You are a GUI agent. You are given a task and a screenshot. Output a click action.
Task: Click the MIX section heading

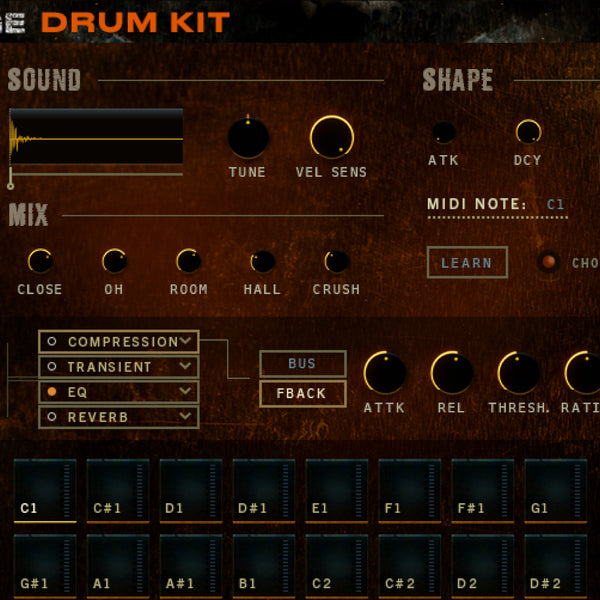tap(28, 214)
